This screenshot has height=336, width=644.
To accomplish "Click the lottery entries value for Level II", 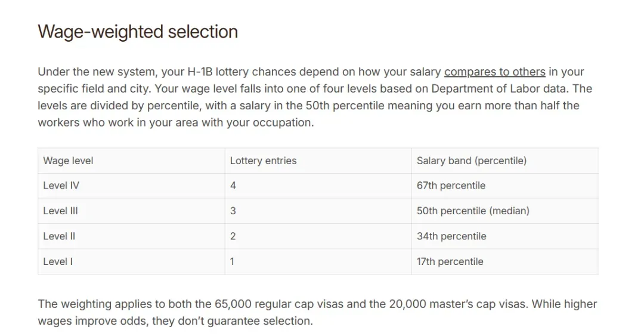I will [x=233, y=236].
